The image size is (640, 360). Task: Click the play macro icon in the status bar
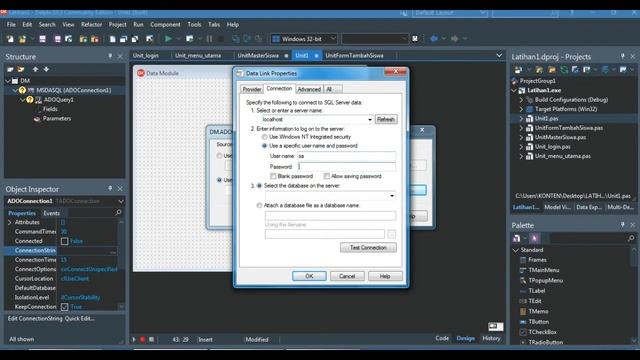click(x=134, y=339)
